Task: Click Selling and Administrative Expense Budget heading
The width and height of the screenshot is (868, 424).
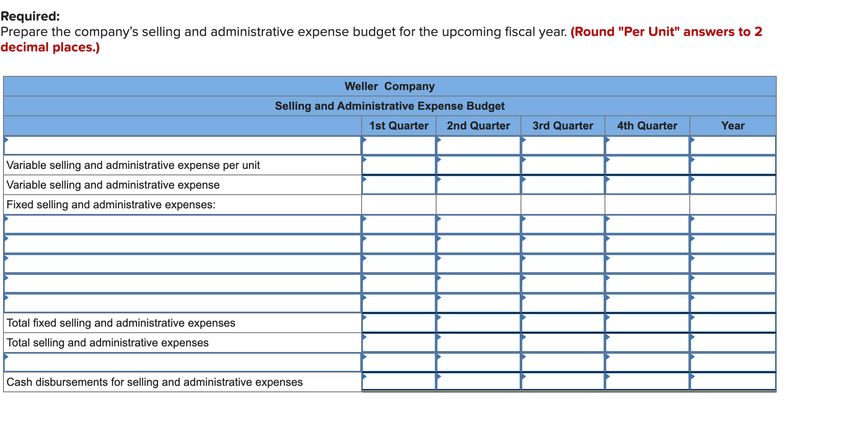Action: point(389,106)
